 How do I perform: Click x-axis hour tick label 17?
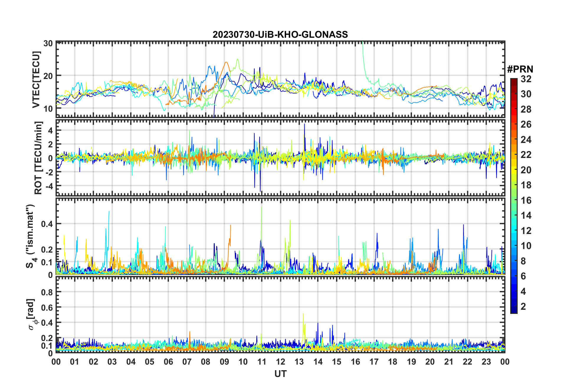click(374, 362)
